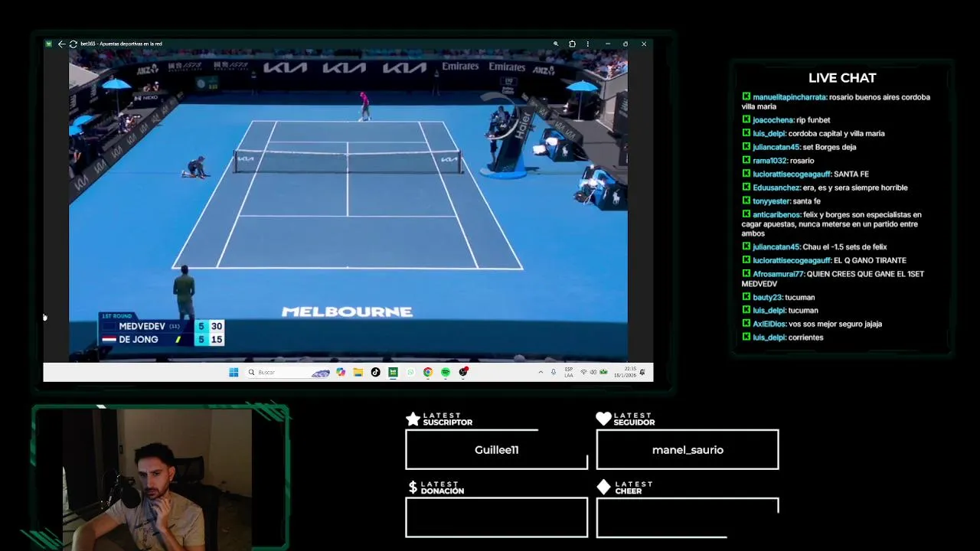
Task: Open the extensions puzzle icon in bet365 window
Action: pyautogui.click(x=572, y=44)
